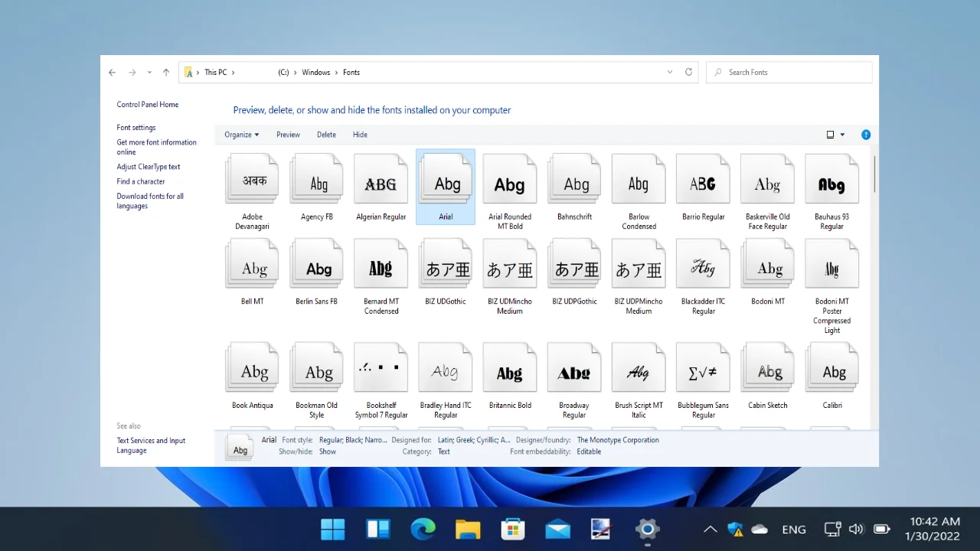Select Brush Script MT Italic font

(x=639, y=368)
